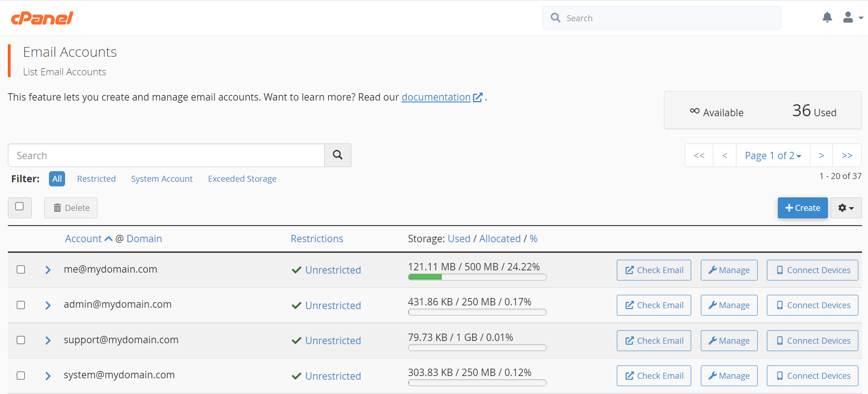
Task: Expand the support@mydomain.com row
Action: coord(48,340)
